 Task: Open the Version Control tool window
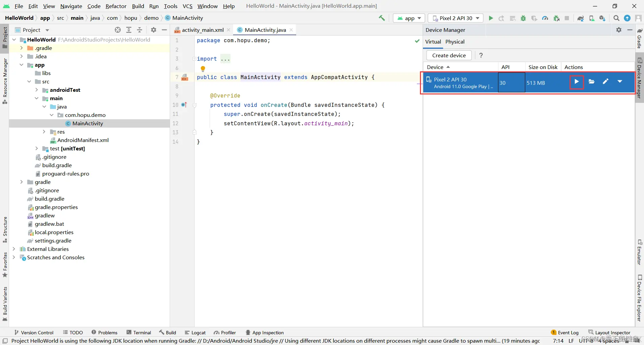tap(34, 333)
